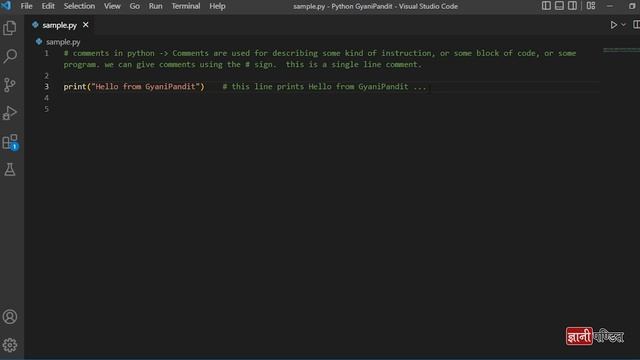Close the sample.py tab
The height and width of the screenshot is (360, 640).
pos(85,25)
